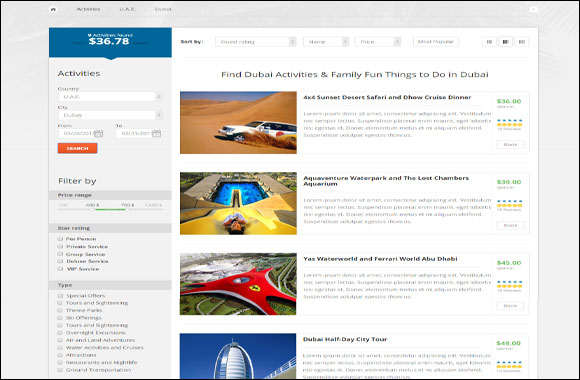Enable the VIP Service checkbox
This screenshot has width=580, height=380.
(60, 269)
